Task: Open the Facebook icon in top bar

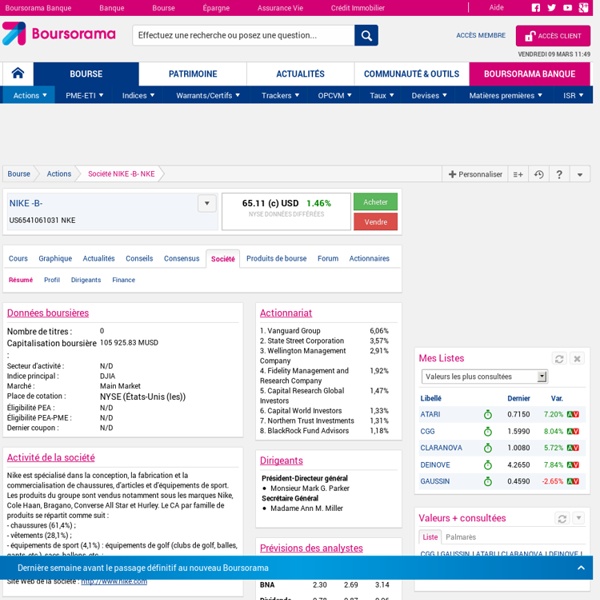Action: (536, 8)
